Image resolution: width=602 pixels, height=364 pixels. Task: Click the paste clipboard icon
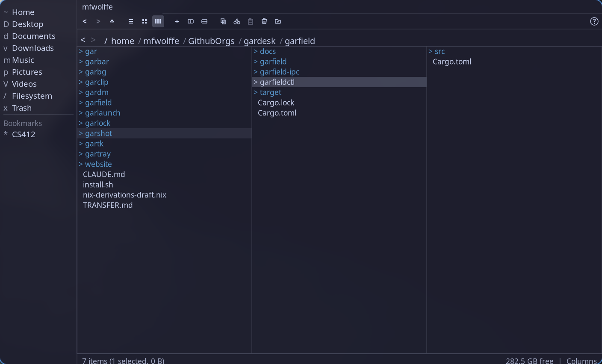coord(250,21)
